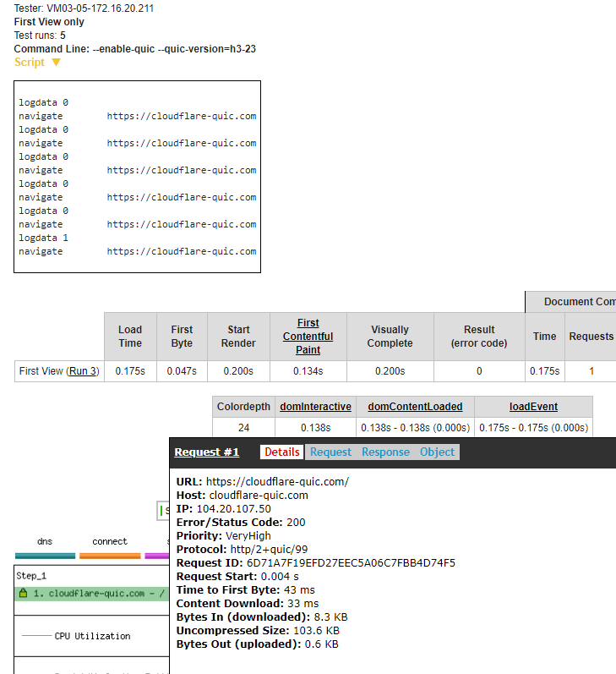
Task: Click the Script heading link
Action: tap(30, 63)
